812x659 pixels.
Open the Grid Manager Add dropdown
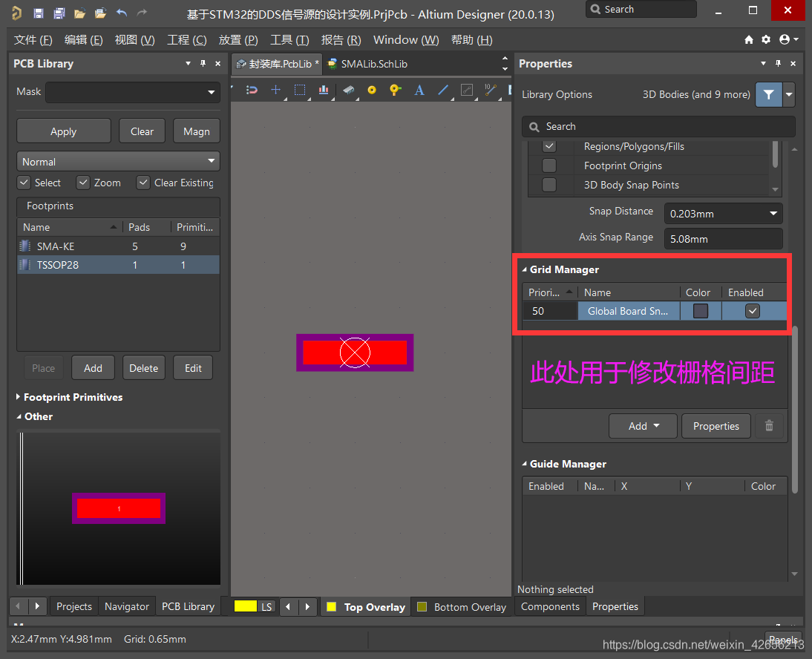pos(643,426)
